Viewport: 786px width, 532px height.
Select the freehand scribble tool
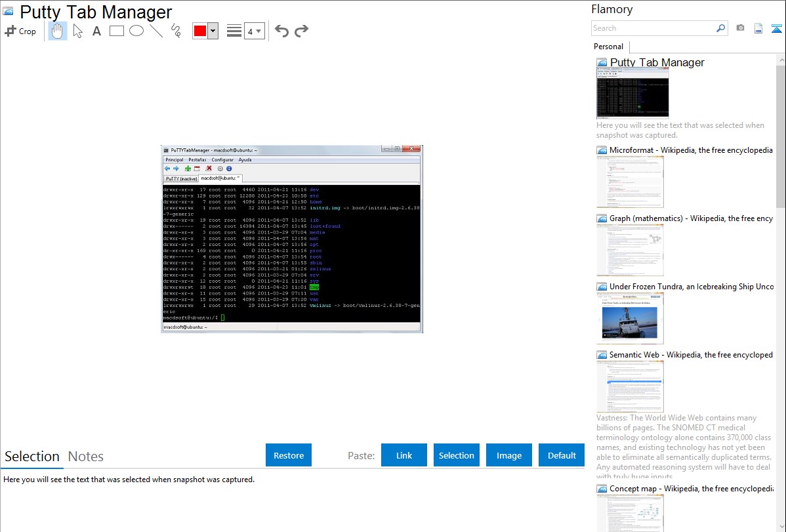pyautogui.click(x=176, y=31)
